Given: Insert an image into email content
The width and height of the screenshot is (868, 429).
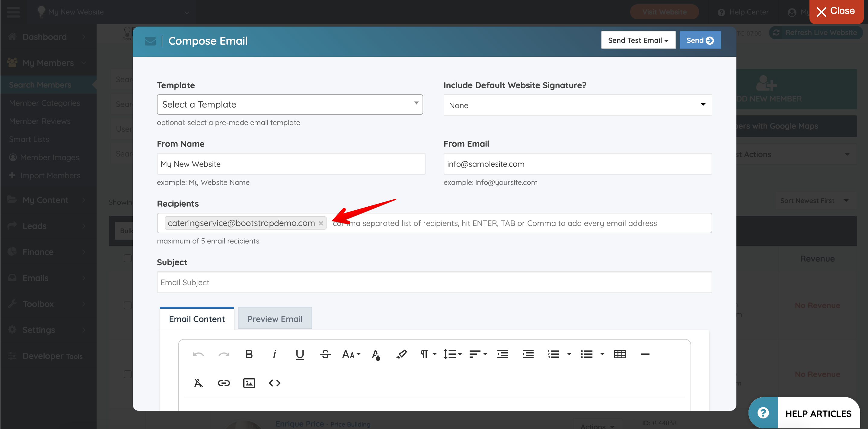Looking at the screenshot, I should coord(249,383).
